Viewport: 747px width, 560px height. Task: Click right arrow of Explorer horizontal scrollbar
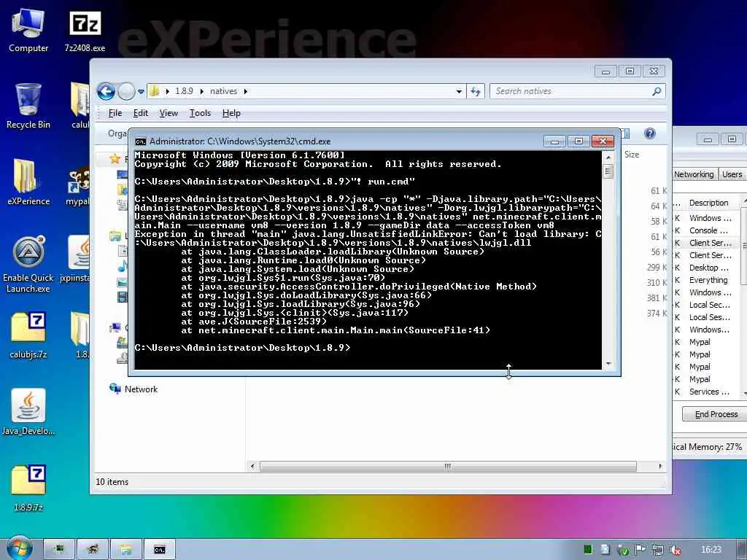pyautogui.click(x=659, y=466)
